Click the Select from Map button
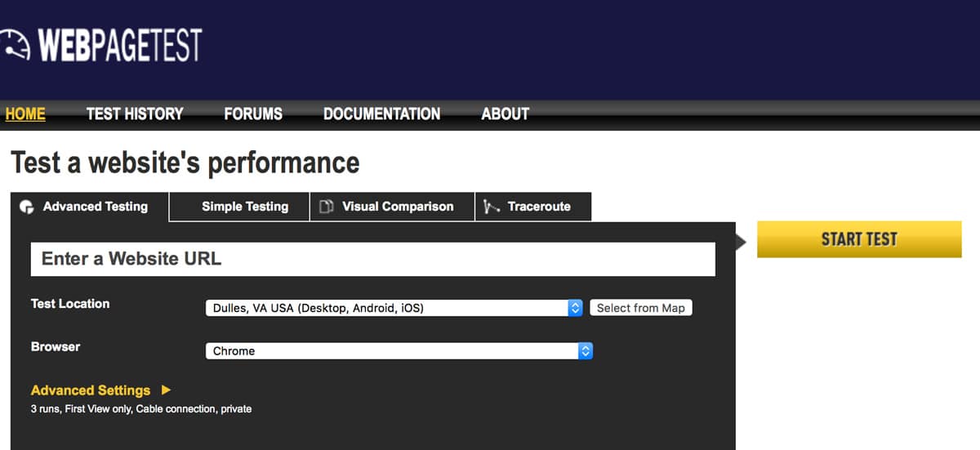Image resolution: width=980 pixels, height=450 pixels. [x=641, y=308]
